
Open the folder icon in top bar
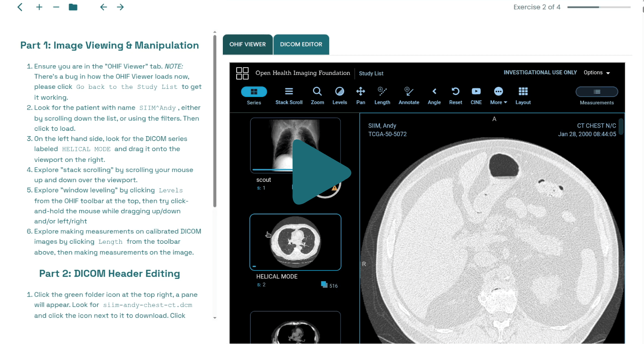point(73,7)
